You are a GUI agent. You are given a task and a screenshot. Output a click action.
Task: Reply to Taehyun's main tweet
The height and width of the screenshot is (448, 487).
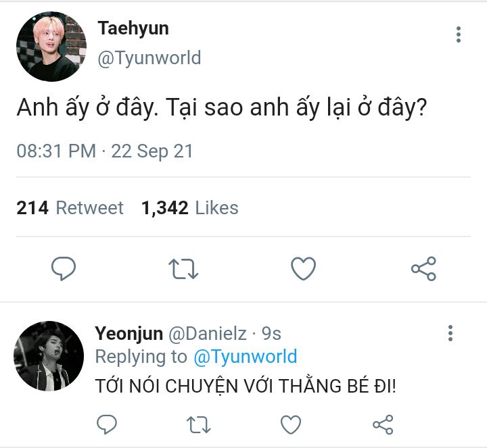64,269
